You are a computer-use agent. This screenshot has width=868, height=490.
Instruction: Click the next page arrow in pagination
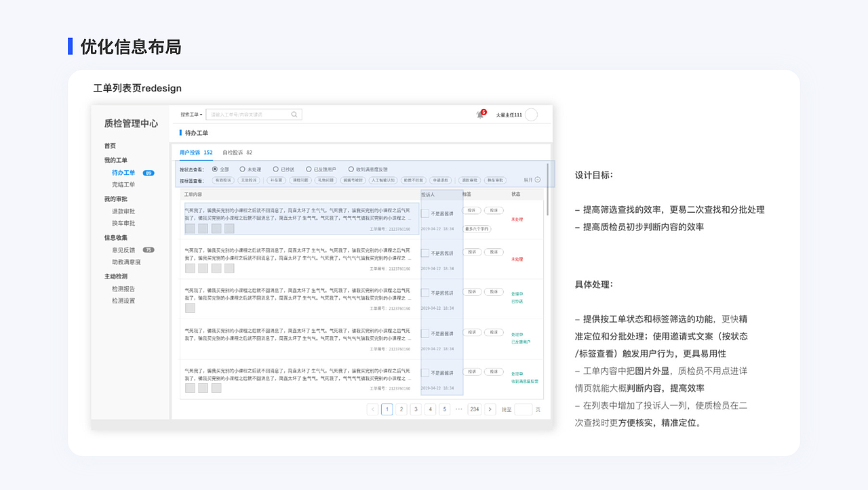(x=490, y=409)
